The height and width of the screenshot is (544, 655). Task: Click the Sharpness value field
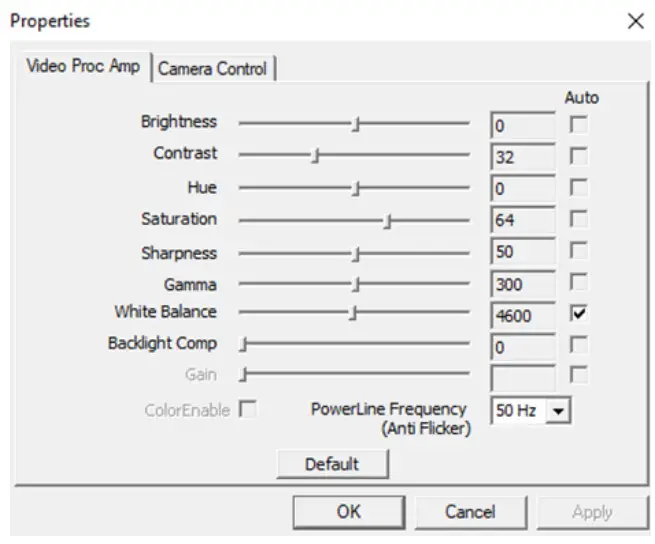[x=522, y=252]
